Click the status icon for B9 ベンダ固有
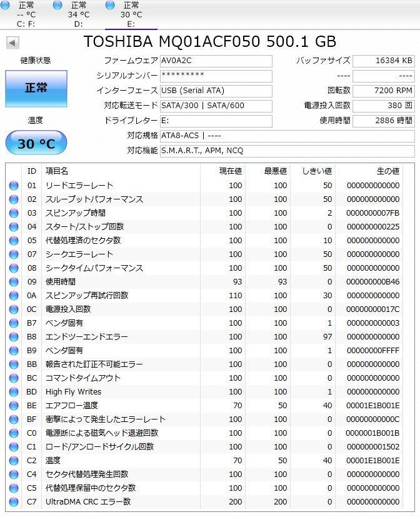The height and width of the screenshot is (517, 420). click(14, 351)
